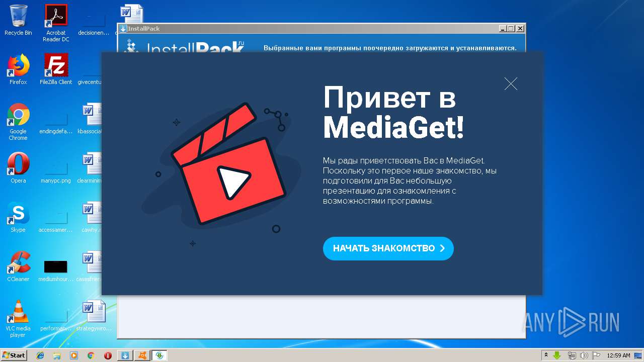Show hidden system tray icons
Viewport: 644px width, 362px height.
546,355
